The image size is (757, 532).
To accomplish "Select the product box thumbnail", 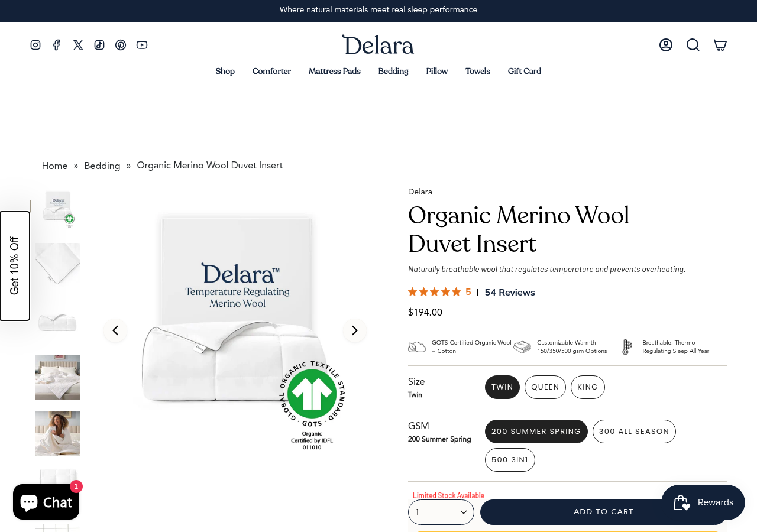I will 57,208.
